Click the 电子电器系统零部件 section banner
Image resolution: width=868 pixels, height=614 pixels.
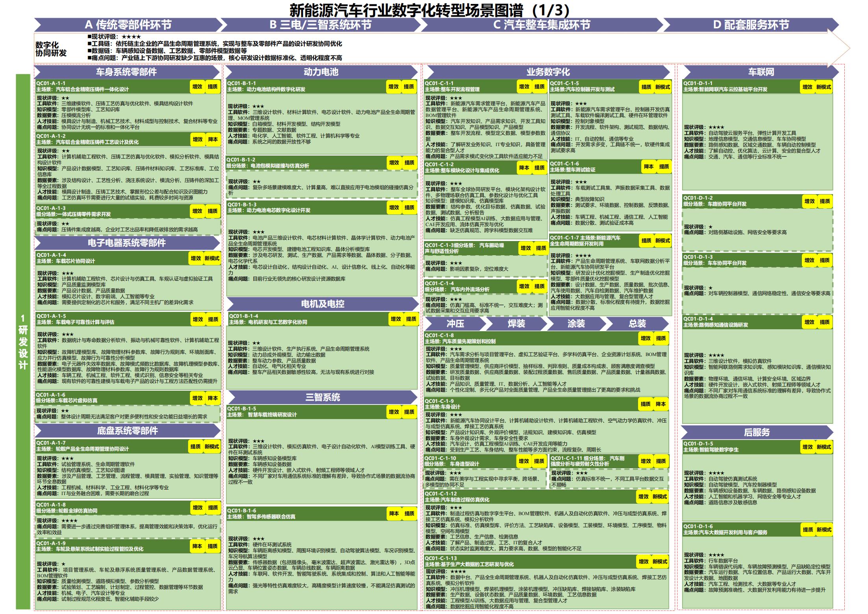coord(127,243)
